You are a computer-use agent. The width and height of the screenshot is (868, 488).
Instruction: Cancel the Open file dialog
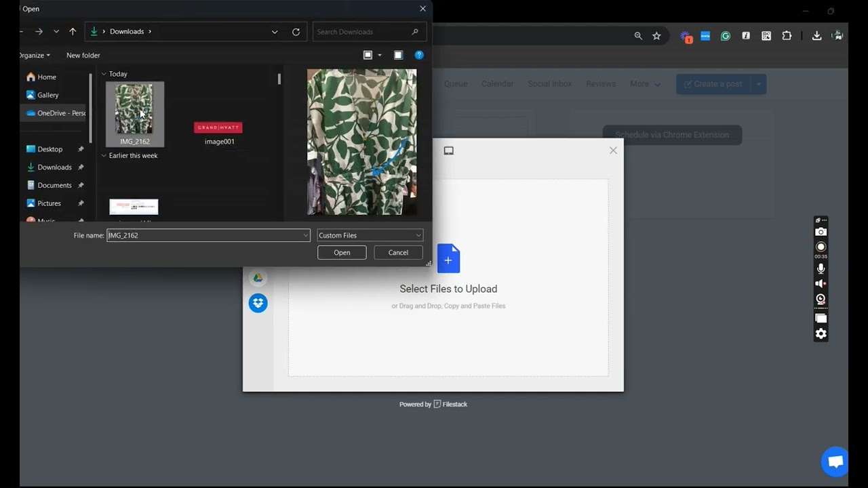[x=398, y=253]
